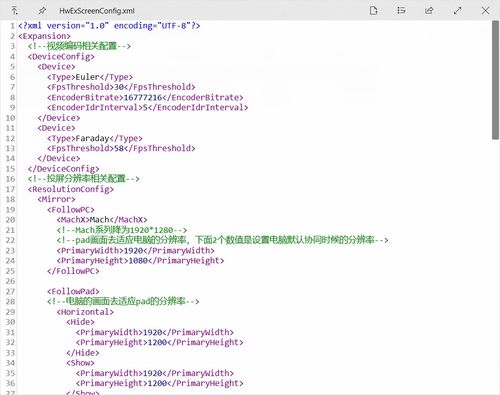Click the HwExScreenConfig.xml file title
The width and height of the screenshot is (500, 395).
click(97, 11)
